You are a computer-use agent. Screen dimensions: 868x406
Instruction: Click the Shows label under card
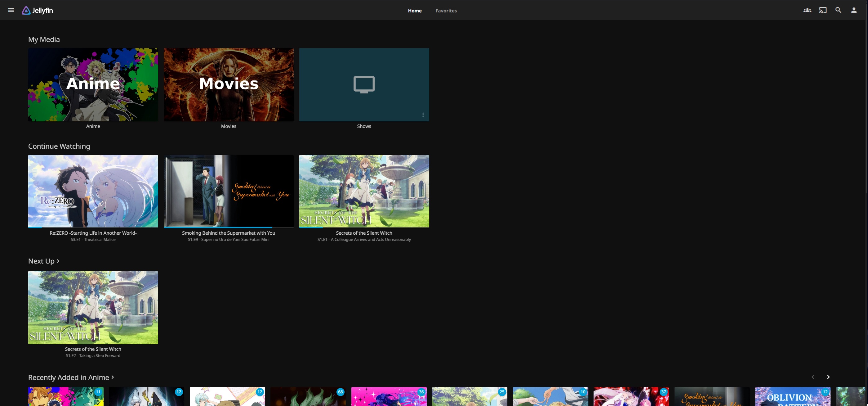[x=364, y=126]
